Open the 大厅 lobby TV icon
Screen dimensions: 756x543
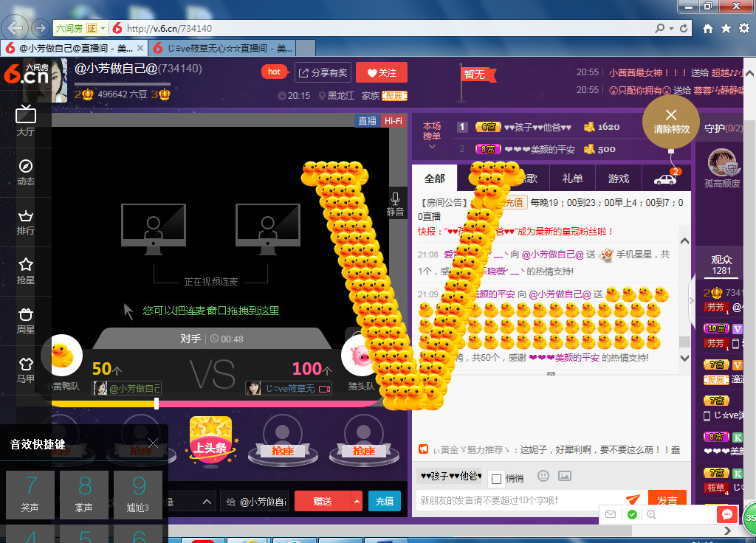coord(26,114)
